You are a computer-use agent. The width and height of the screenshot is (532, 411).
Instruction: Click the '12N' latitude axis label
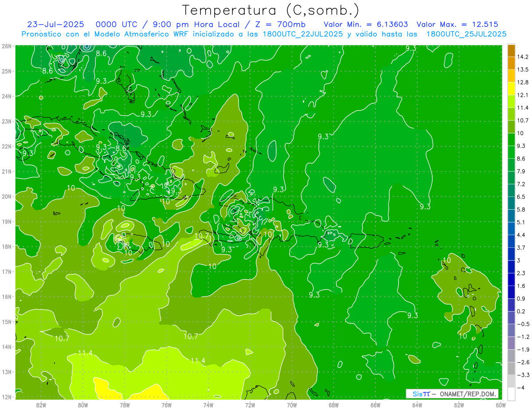point(7,397)
